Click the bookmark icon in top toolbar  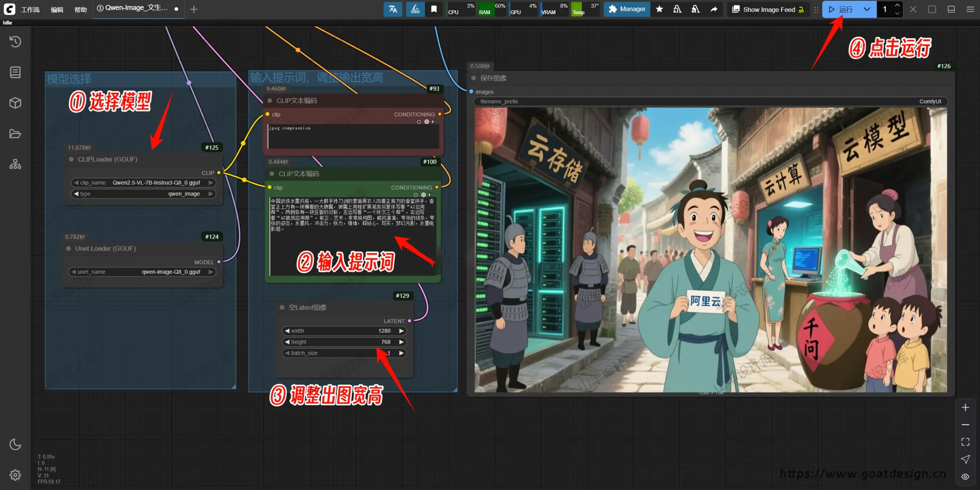[x=434, y=9]
